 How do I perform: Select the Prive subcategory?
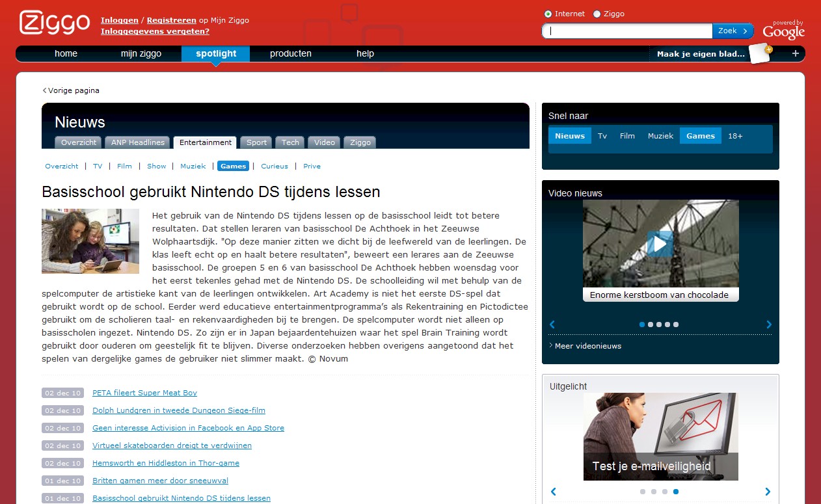(x=312, y=166)
